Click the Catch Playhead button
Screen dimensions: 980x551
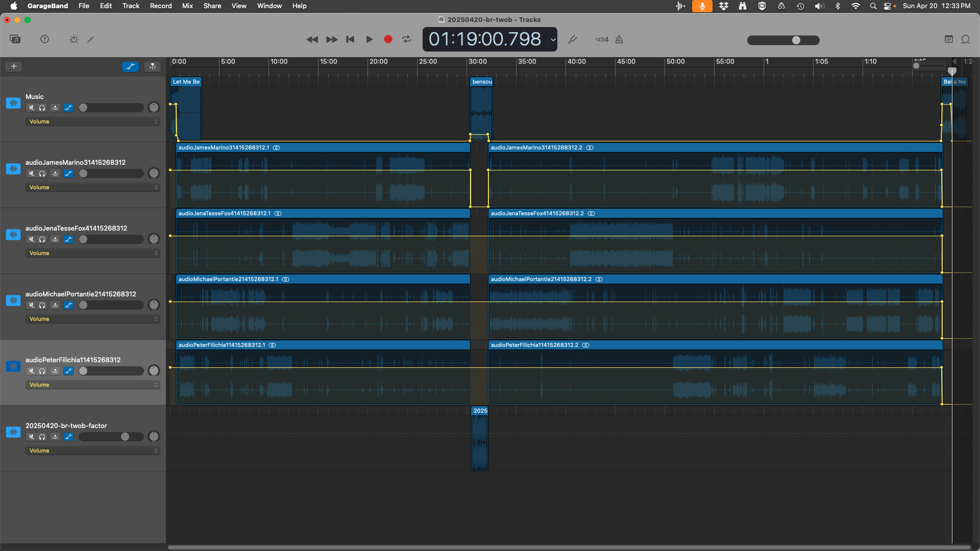coord(153,66)
